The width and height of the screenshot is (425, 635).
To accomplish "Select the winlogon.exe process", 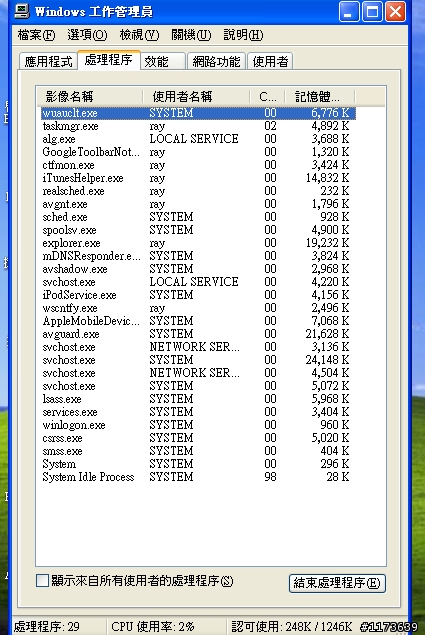I will point(198,424).
